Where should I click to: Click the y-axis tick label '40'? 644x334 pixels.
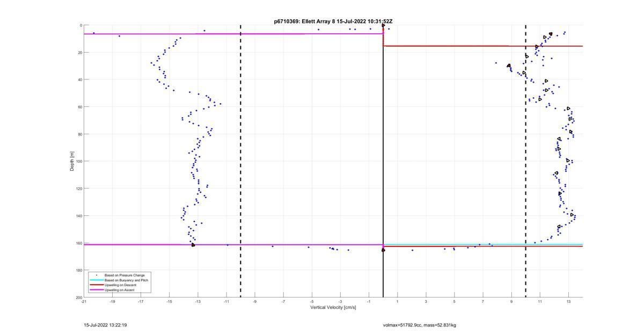coord(79,79)
